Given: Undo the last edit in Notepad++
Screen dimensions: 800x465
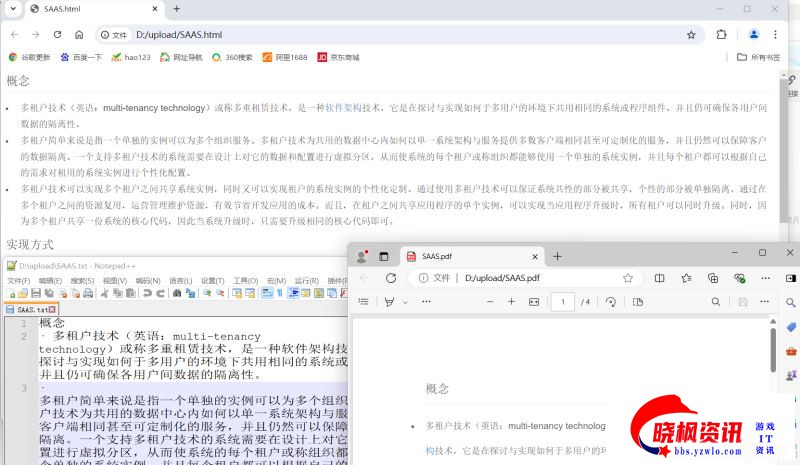Looking at the screenshot, I should [147, 293].
